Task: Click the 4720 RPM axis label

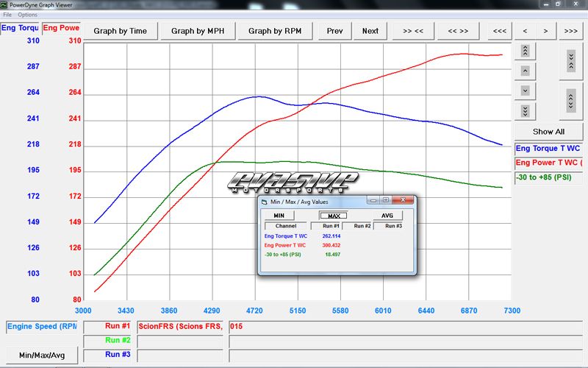Action: (x=254, y=311)
